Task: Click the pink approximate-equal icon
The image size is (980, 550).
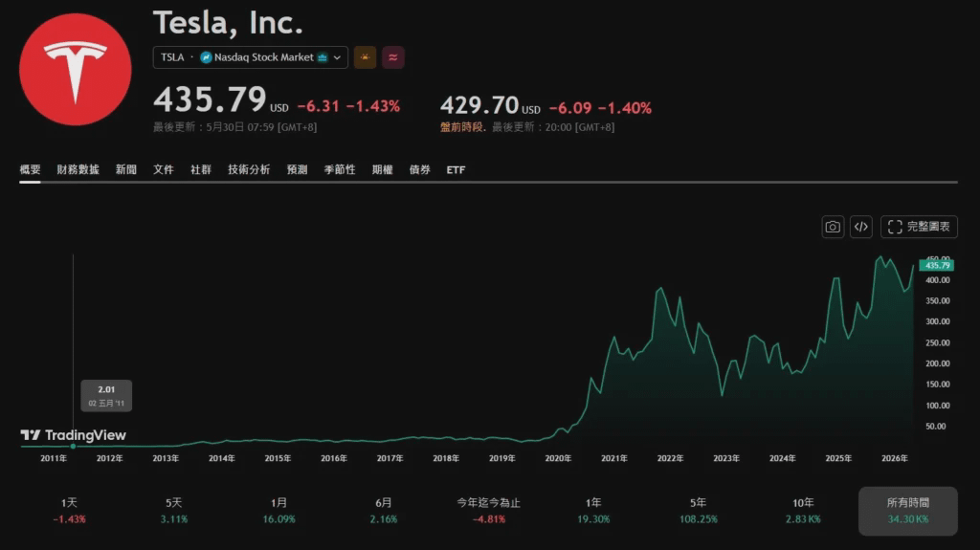Action: coord(393,57)
